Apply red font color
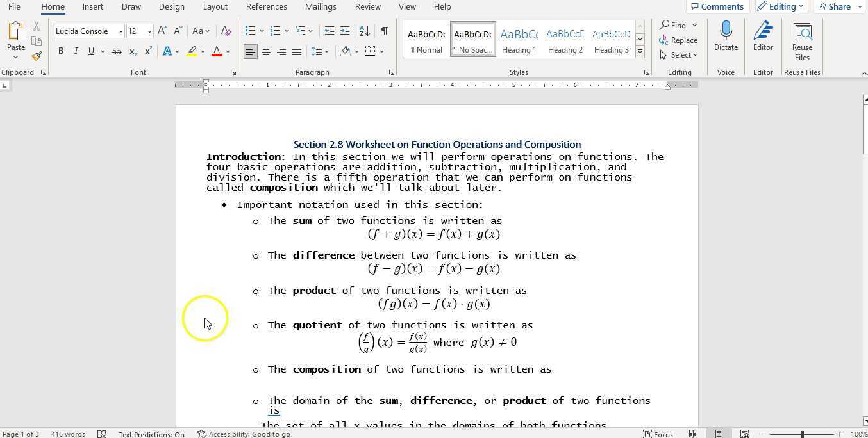Image resolution: width=868 pixels, height=438 pixels. pos(217,51)
